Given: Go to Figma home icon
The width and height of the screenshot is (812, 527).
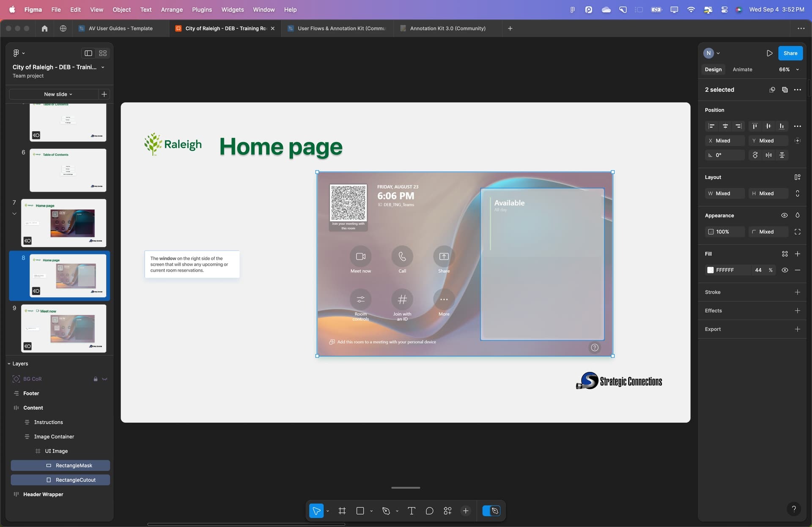Looking at the screenshot, I should click(x=44, y=28).
